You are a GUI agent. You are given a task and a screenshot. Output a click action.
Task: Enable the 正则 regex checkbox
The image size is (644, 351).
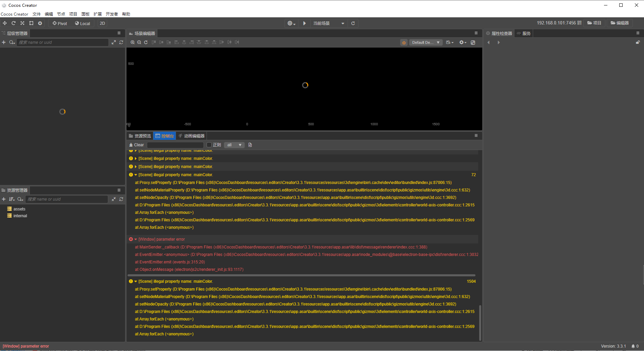click(209, 145)
